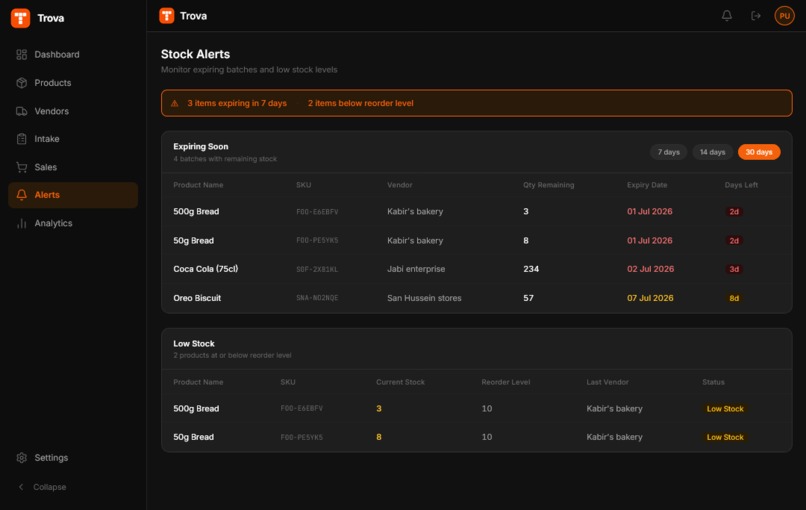This screenshot has width=806, height=510.
Task: Open Settings from sidebar
Action: click(x=73, y=458)
